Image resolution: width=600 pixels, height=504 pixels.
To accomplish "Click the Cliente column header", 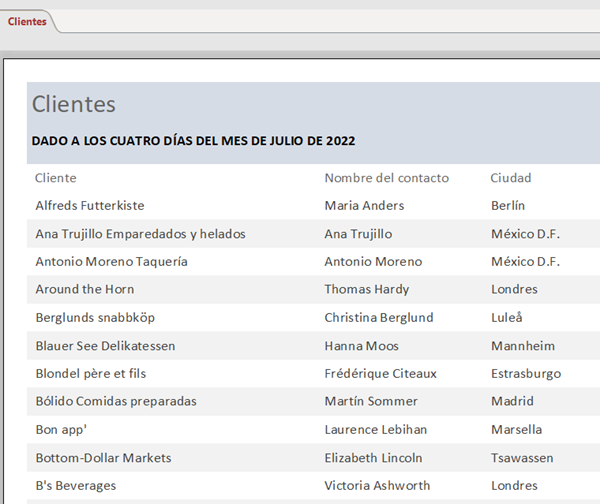I will [x=56, y=178].
